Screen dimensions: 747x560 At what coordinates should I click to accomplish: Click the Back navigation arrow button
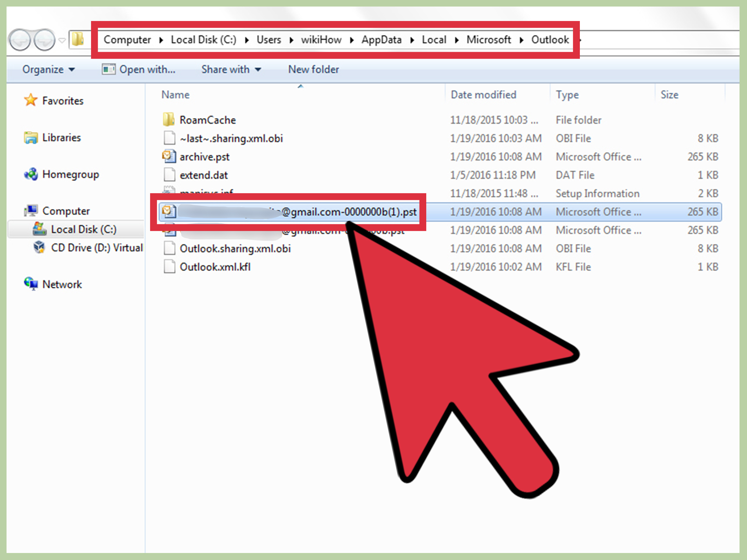coord(20,40)
